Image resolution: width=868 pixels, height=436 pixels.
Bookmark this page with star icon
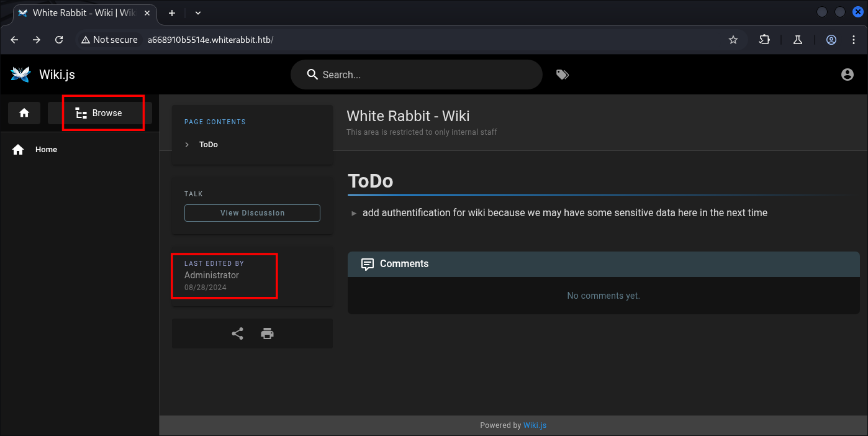pyautogui.click(x=733, y=40)
